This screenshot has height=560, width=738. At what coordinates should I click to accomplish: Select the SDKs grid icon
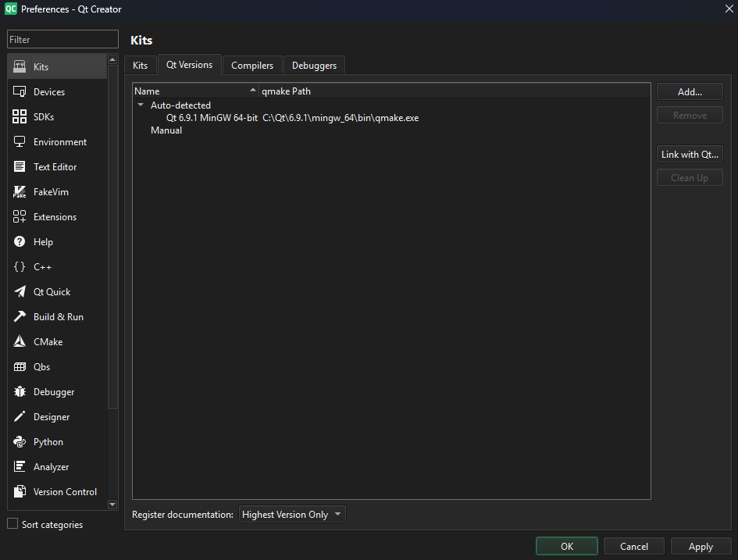(x=20, y=117)
